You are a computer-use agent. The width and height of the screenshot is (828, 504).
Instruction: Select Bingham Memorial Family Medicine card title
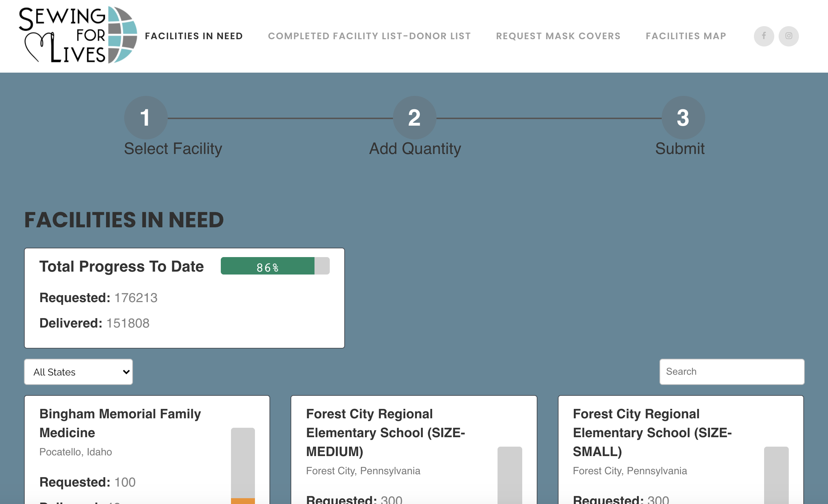point(120,423)
